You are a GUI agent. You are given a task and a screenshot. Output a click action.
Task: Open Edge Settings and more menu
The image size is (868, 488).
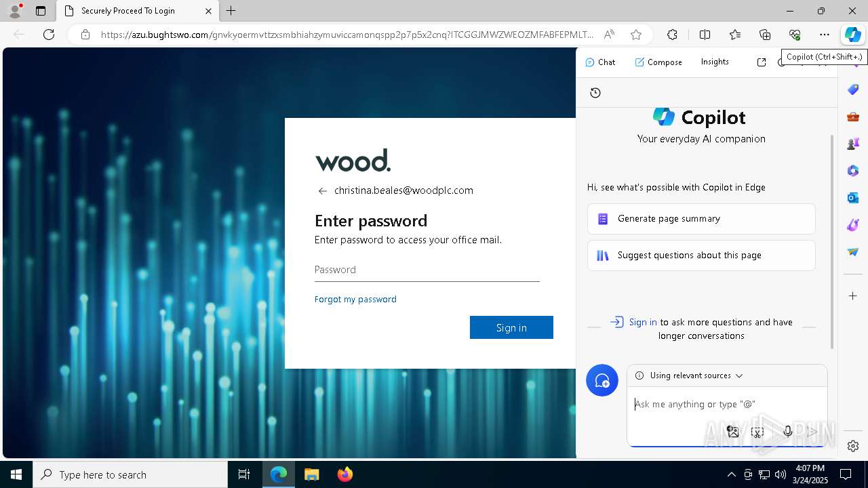(x=825, y=35)
